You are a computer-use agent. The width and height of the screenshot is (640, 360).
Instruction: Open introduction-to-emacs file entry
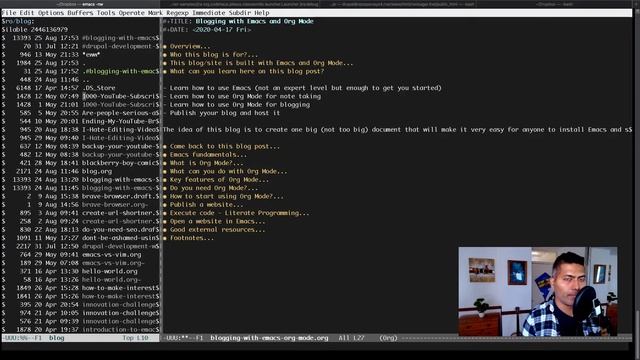[120, 329]
